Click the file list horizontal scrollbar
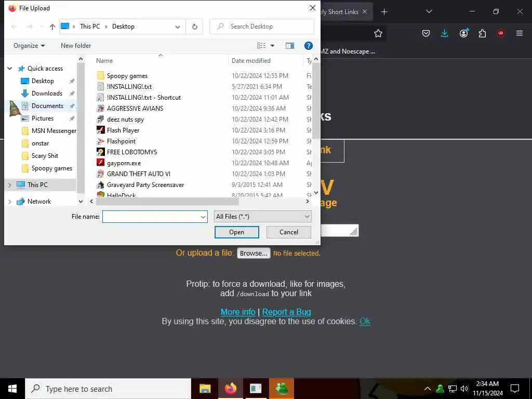This screenshot has width=532, height=399. pos(168,201)
